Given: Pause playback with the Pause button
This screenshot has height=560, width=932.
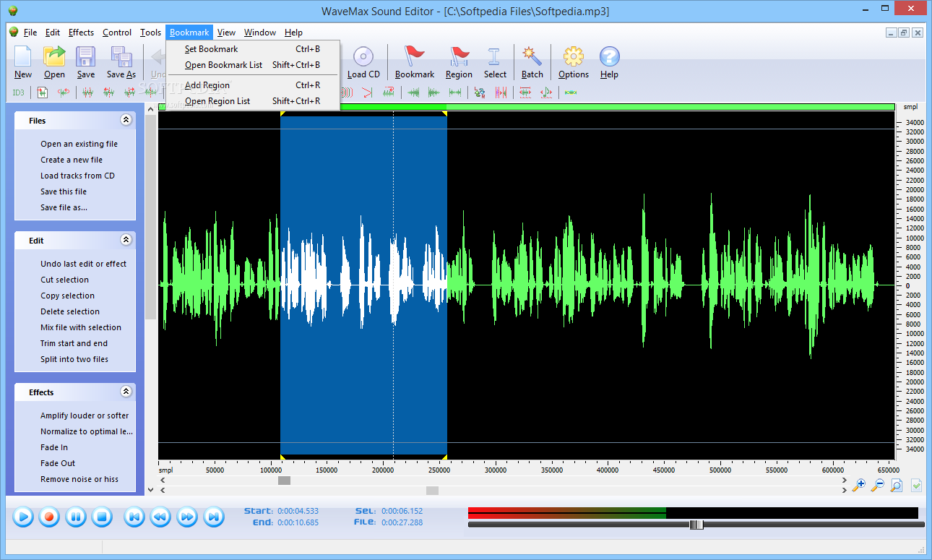Looking at the screenshot, I should click(x=76, y=517).
